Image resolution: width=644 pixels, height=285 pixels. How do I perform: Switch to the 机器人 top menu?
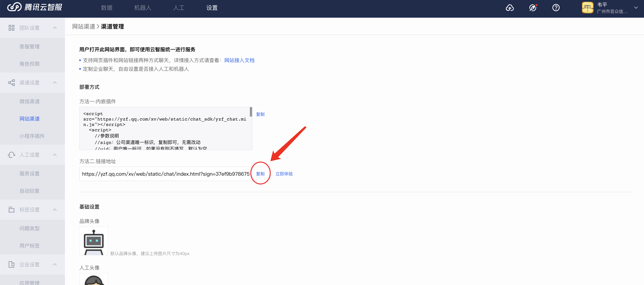point(143,8)
